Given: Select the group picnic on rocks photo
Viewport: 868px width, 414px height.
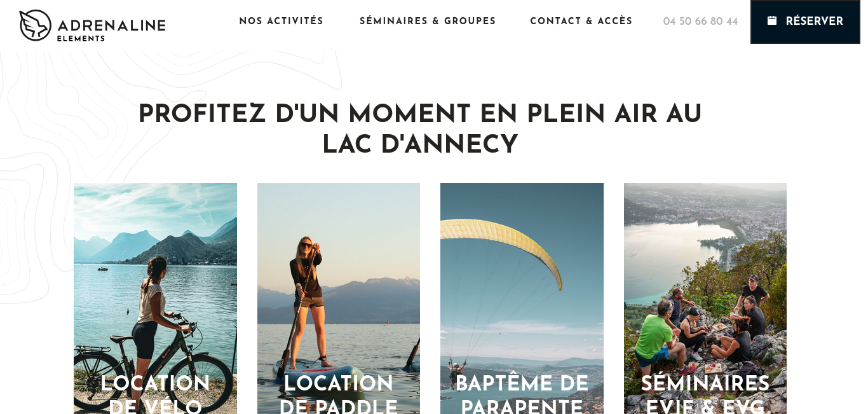Looking at the screenshot, I should click(x=705, y=298).
